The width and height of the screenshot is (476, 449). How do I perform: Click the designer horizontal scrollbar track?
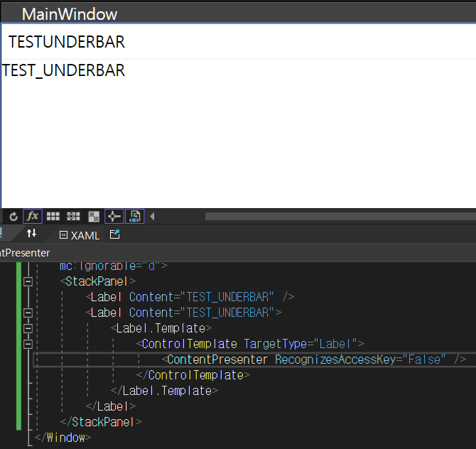pyautogui.click(x=340, y=216)
